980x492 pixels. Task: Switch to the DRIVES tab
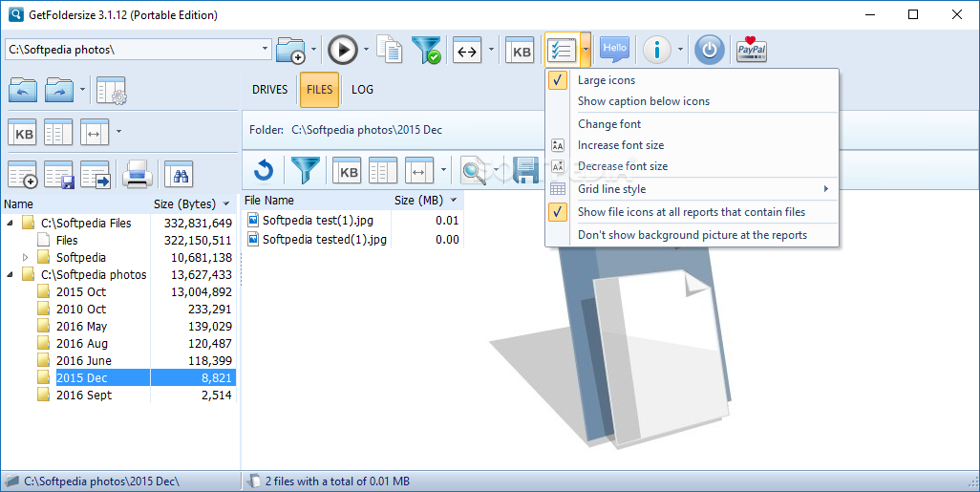(270, 90)
